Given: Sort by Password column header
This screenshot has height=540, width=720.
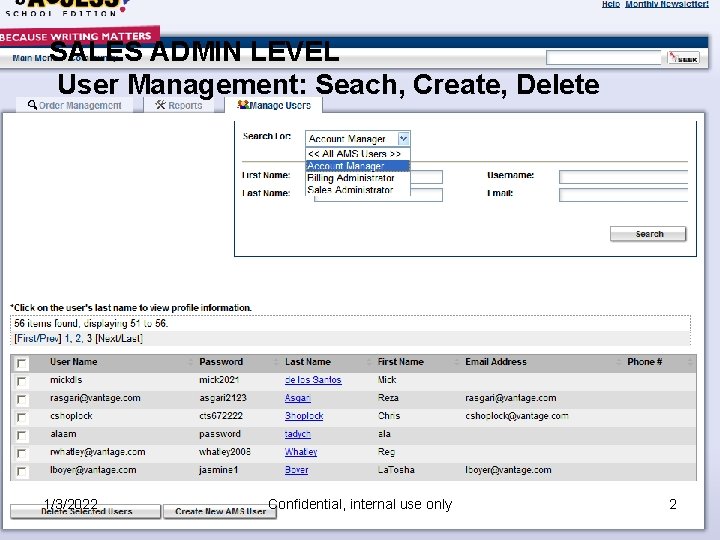Looking at the screenshot, I should (221, 362).
